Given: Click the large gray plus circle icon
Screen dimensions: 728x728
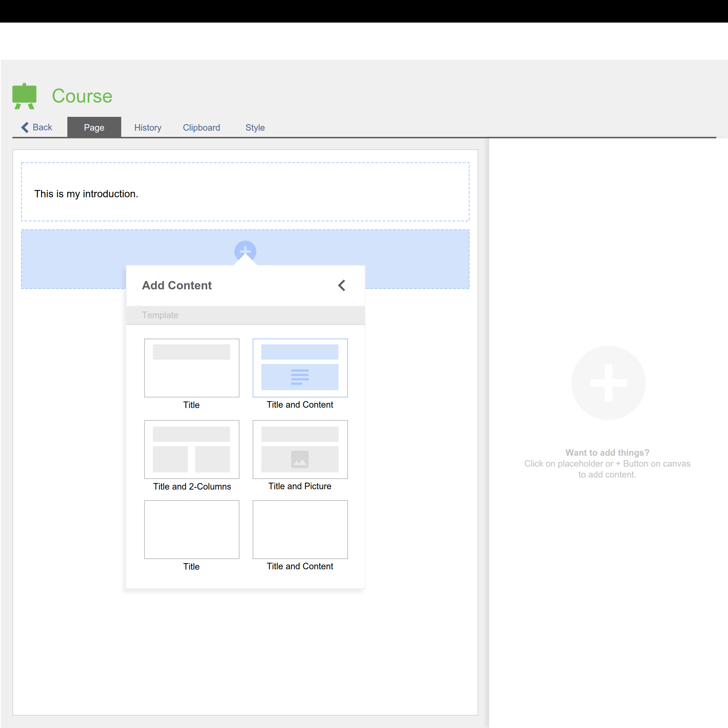Looking at the screenshot, I should [x=608, y=383].
